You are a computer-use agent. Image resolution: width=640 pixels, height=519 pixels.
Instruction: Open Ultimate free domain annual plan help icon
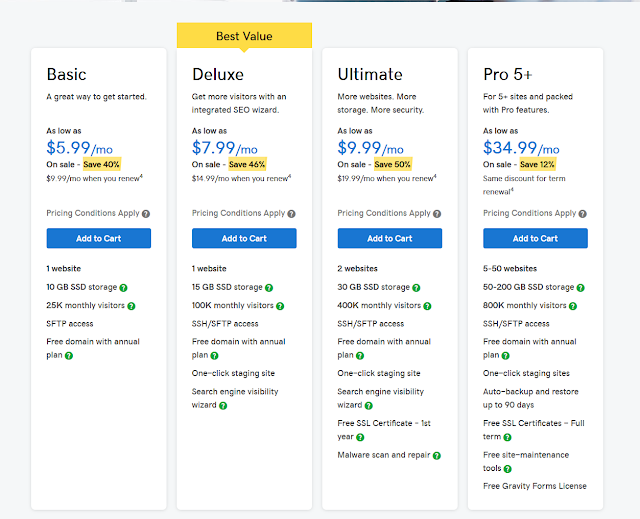[360, 356]
